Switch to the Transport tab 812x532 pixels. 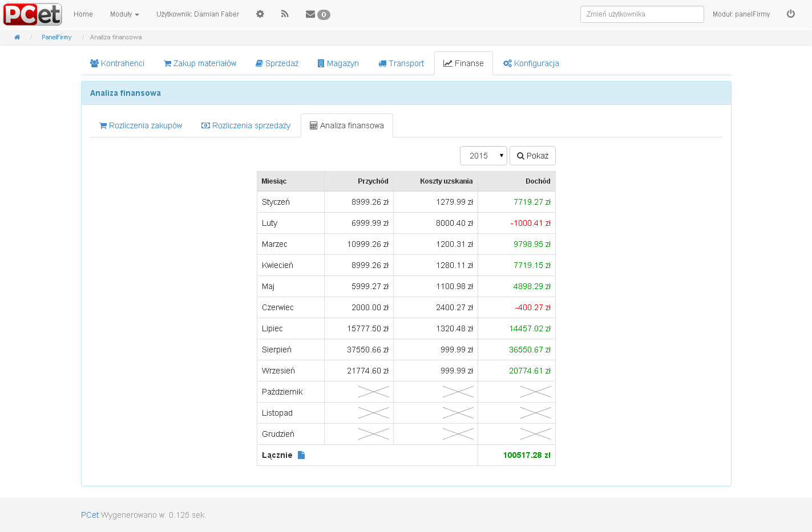point(401,63)
